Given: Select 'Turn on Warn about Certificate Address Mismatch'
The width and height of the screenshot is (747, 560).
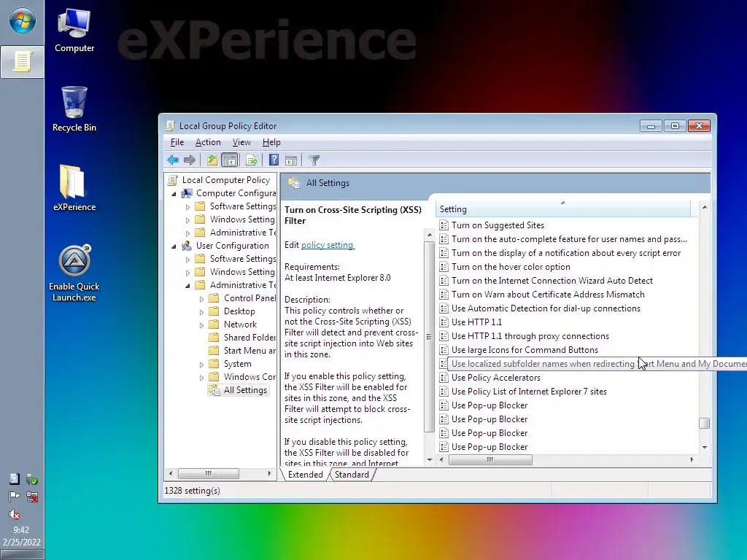Looking at the screenshot, I should coord(548,295).
